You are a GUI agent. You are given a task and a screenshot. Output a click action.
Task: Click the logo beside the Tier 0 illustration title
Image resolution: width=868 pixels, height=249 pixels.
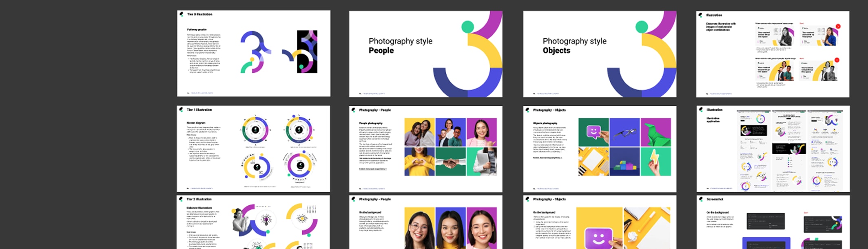[x=182, y=14]
